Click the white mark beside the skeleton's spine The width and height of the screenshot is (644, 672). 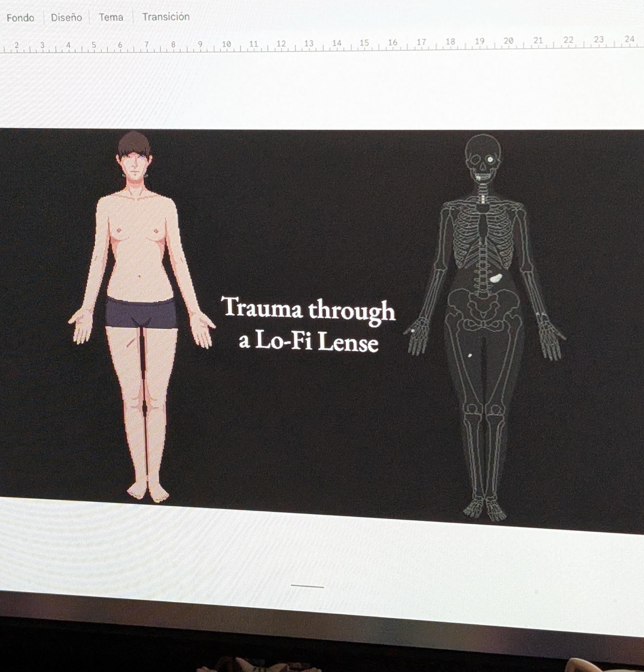pos(495,278)
